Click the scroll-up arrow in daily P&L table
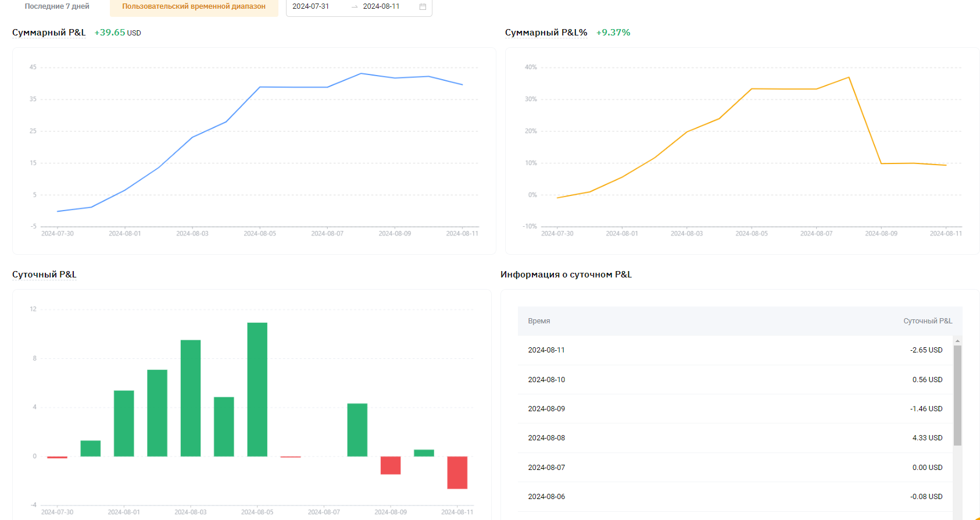980x520 pixels. point(957,341)
